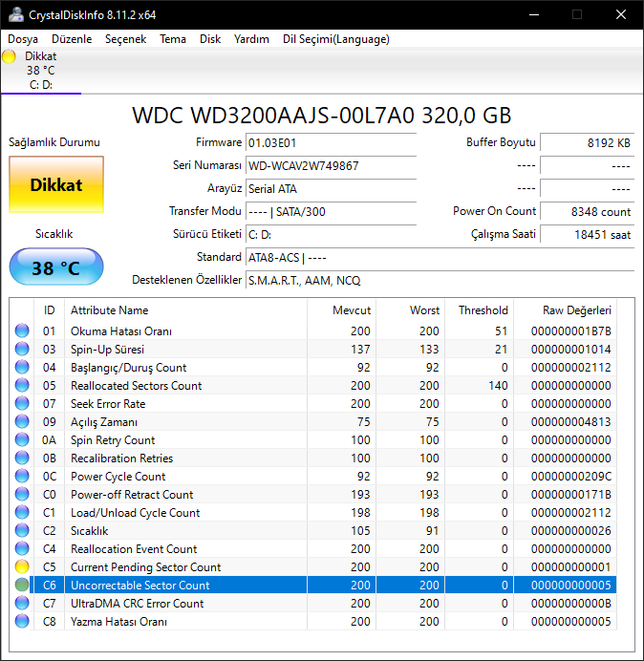Click the Power On Count field 8348 count
Screen dimensions: 644x661
[587, 211]
